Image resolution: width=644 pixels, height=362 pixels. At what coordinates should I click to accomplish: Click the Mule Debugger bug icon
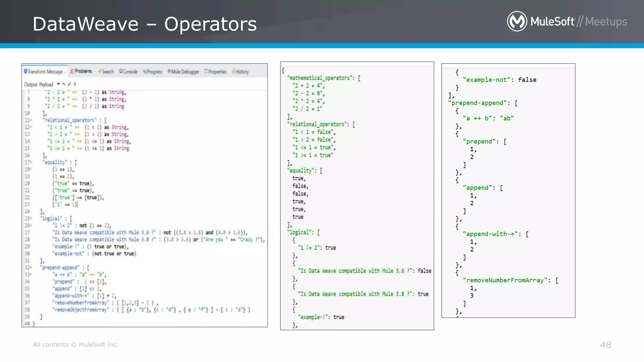[x=169, y=71]
